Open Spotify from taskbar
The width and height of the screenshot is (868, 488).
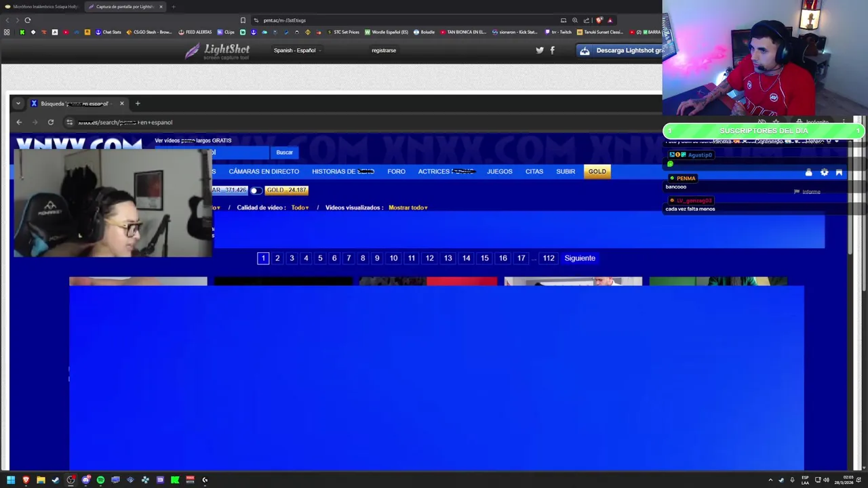(100, 480)
